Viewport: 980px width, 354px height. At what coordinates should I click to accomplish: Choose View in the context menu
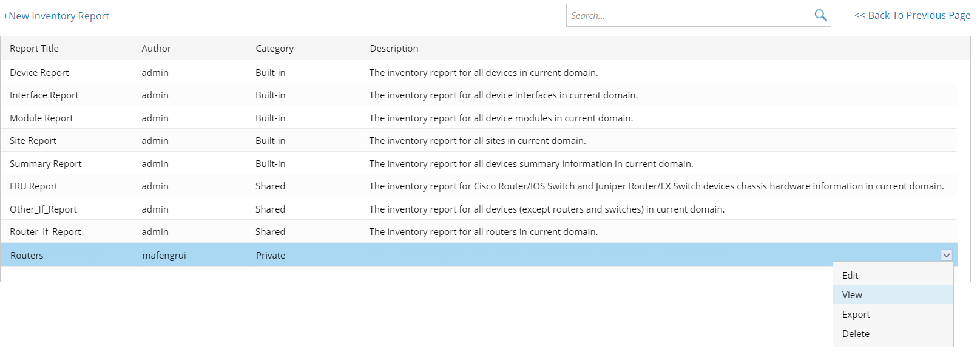pos(852,294)
